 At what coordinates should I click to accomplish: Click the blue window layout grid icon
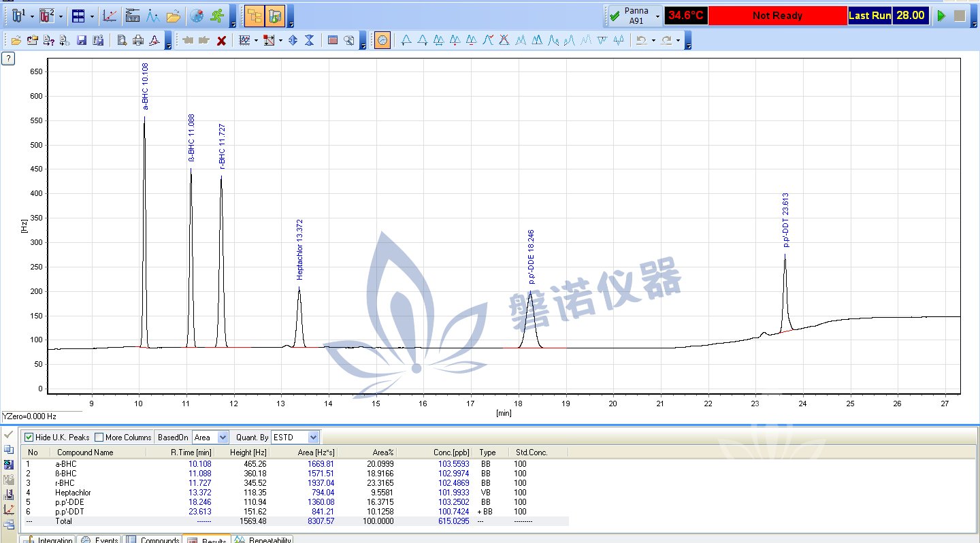click(78, 15)
